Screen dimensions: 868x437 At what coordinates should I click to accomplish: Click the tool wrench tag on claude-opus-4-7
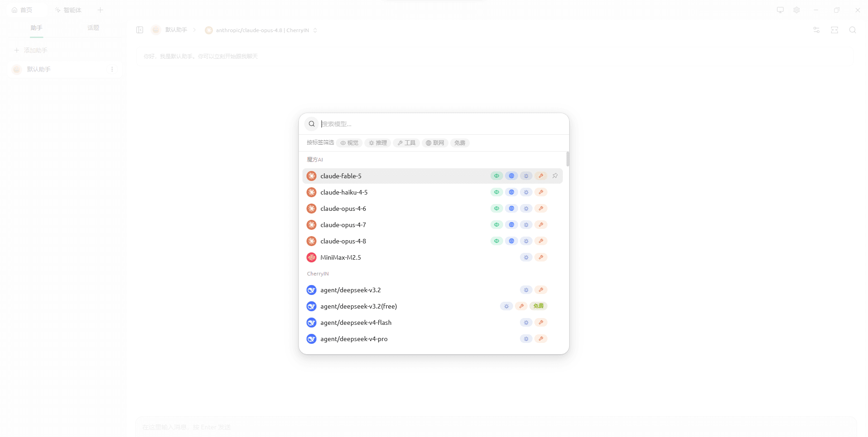coord(541,225)
